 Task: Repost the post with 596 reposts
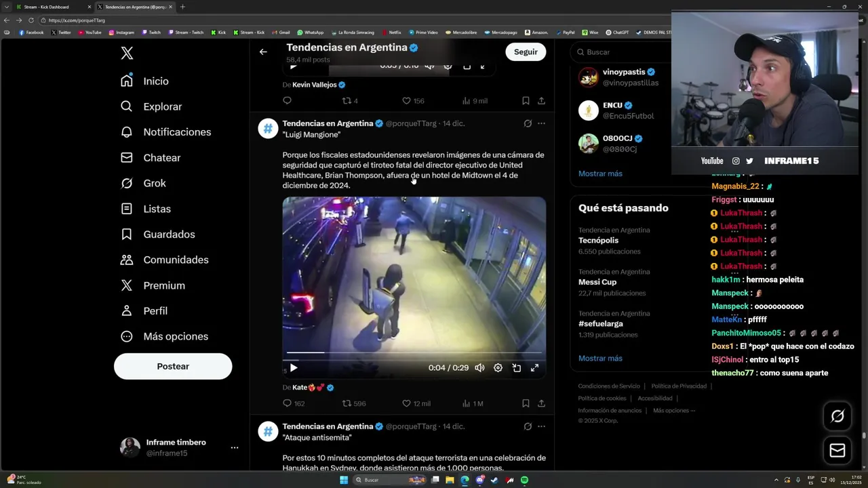354,403
